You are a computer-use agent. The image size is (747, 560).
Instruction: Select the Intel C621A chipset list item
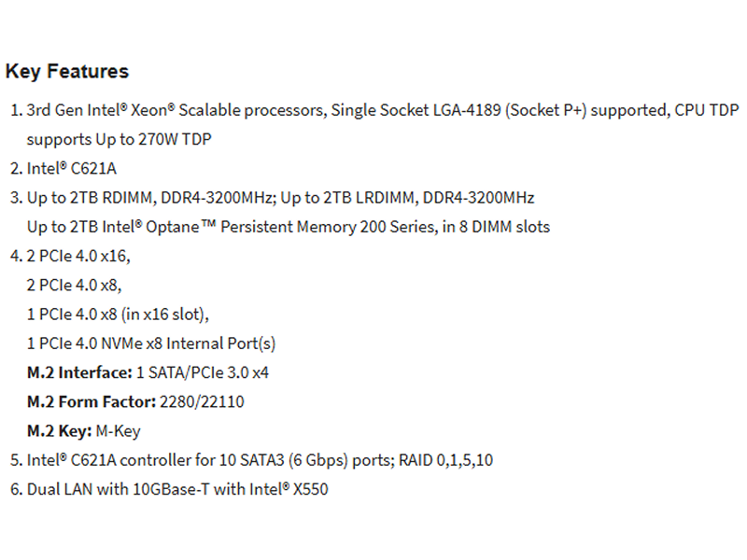pos(72,168)
